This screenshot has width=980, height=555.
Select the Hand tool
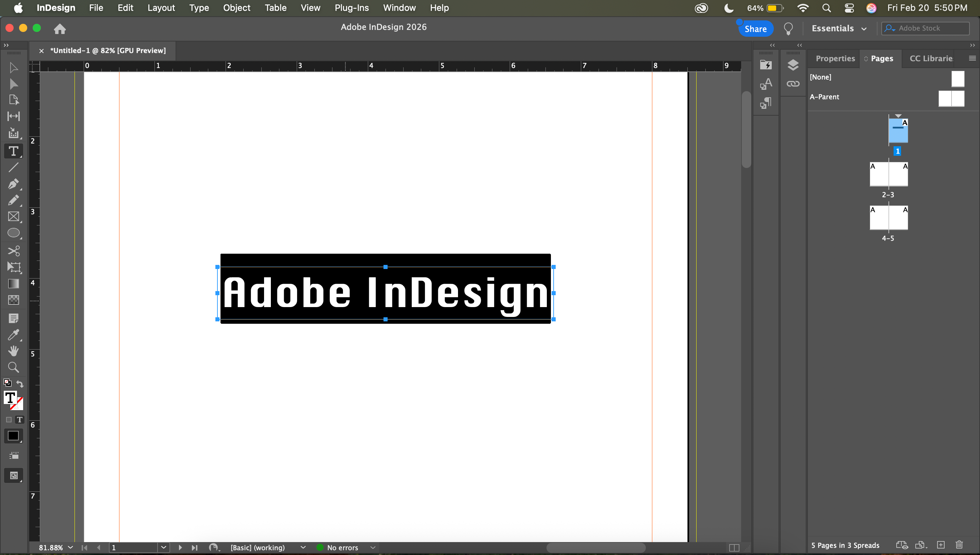13,351
